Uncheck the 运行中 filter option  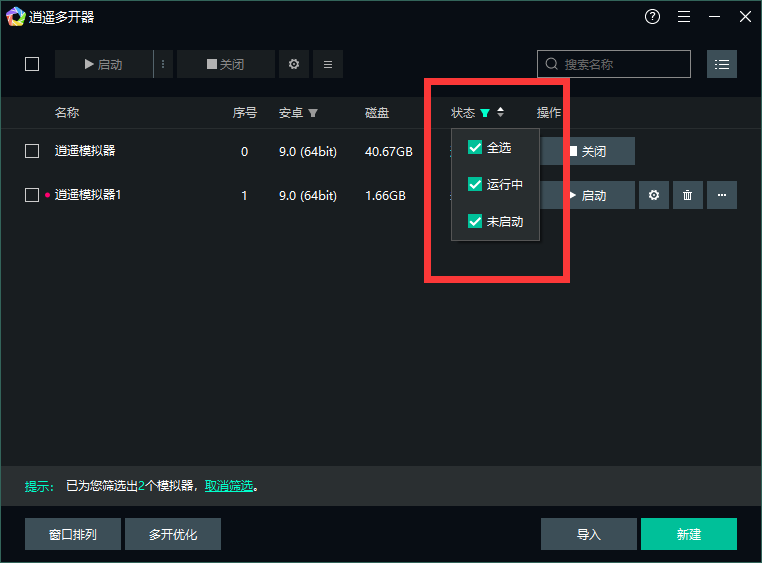click(x=475, y=185)
